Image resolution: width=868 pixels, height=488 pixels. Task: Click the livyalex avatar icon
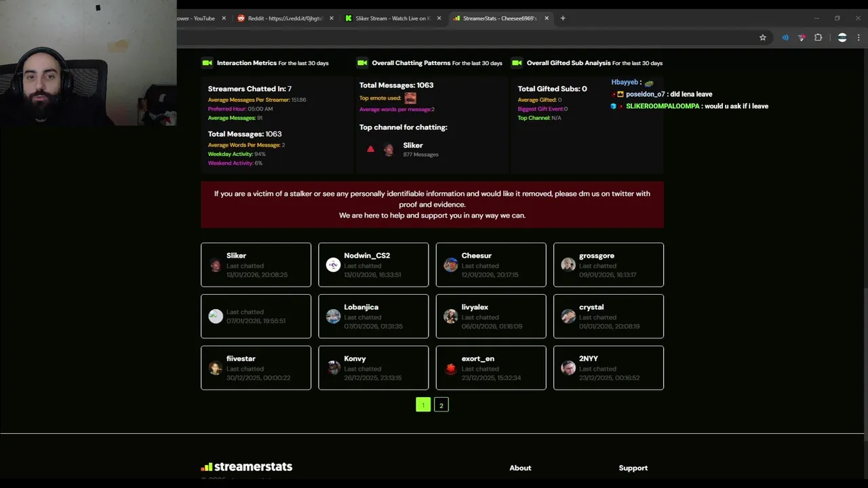click(451, 317)
